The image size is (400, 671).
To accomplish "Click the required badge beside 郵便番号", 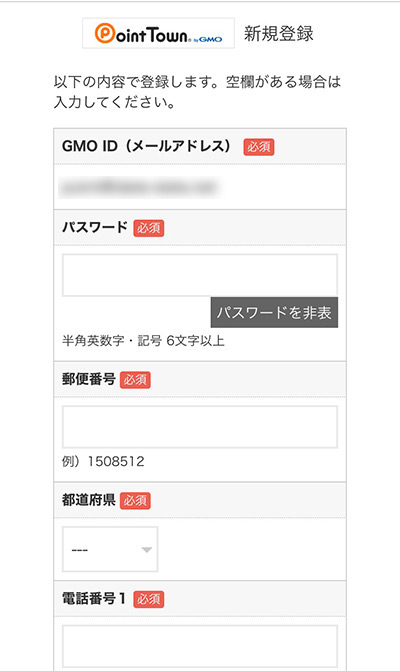I will [135, 380].
